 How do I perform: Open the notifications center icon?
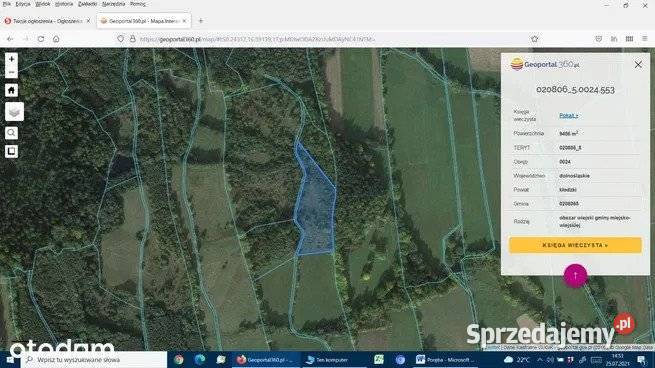pos(642,360)
